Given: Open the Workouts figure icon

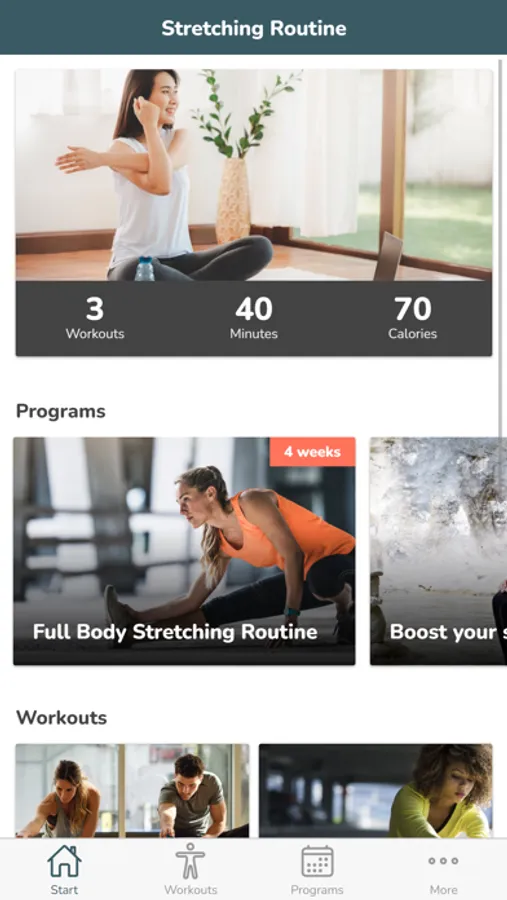Looking at the screenshot, I should coord(190,861).
